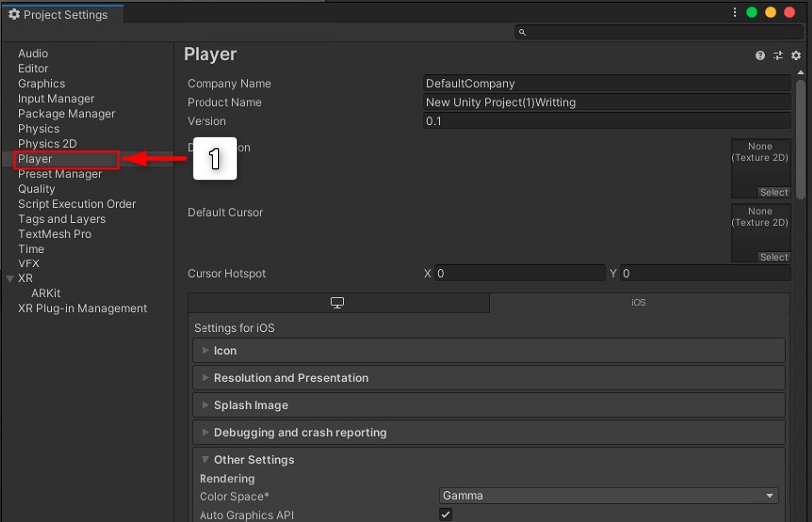Image resolution: width=812 pixels, height=522 pixels.
Task: Open the preset selector sliders icon
Action: pos(778,56)
